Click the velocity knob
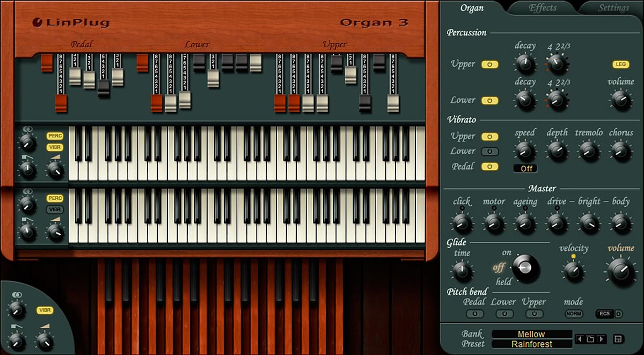Viewport: 644px width, 355px height. (x=573, y=270)
